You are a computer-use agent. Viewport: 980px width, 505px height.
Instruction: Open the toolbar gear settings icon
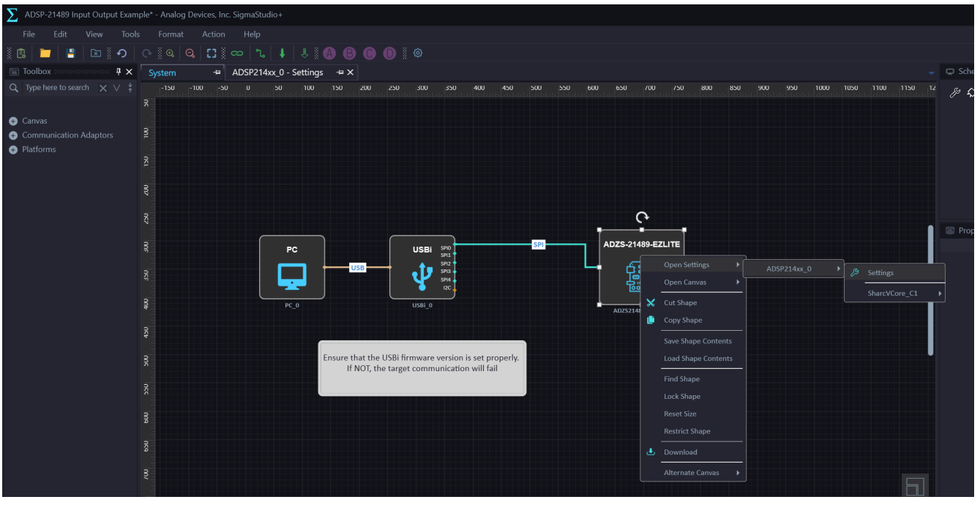coord(418,53)
